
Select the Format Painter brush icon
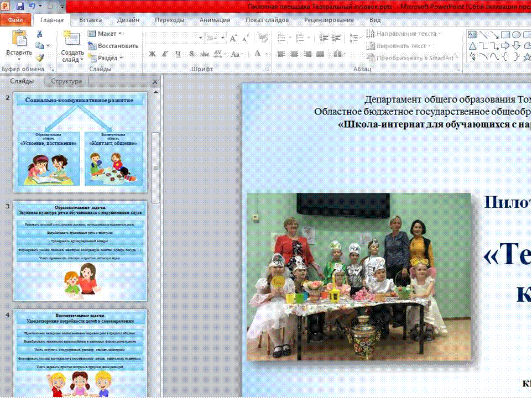point(39,57)
